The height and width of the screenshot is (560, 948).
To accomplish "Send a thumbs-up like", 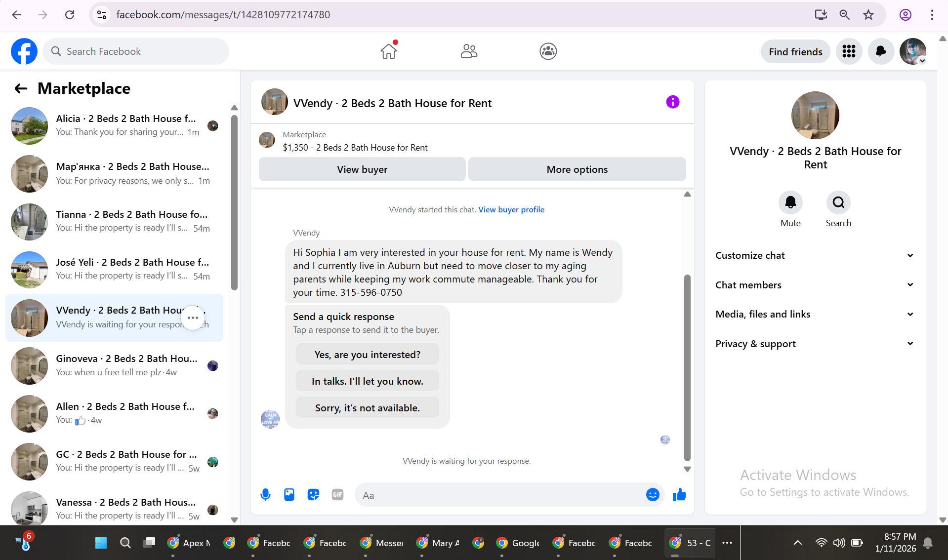I will [679, 494].
